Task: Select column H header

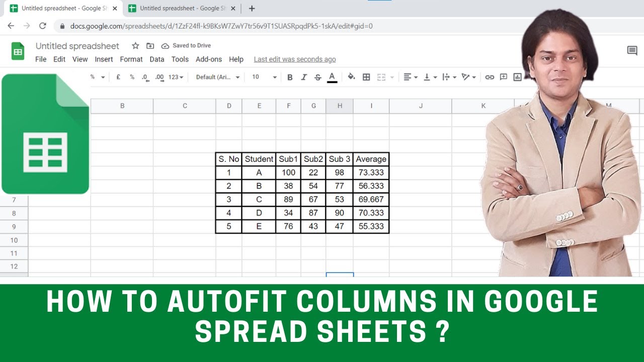Action: (x=340, y=106)
